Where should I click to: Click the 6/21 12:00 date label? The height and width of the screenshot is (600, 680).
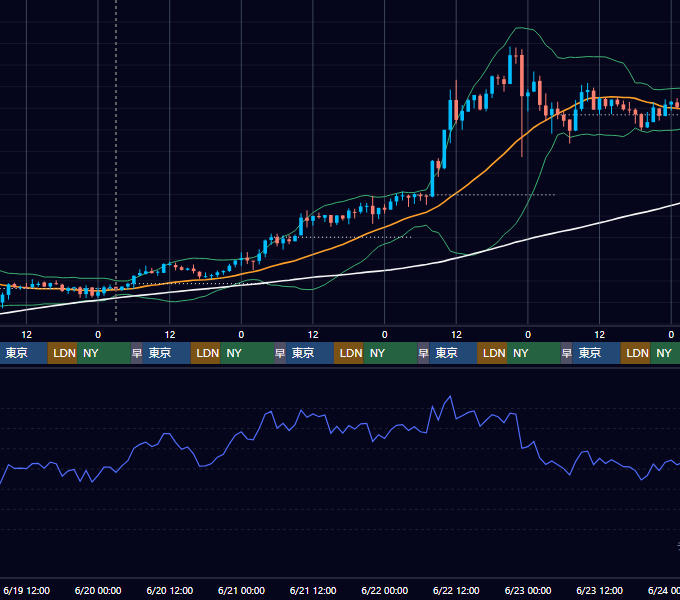[x=313, y=590]
